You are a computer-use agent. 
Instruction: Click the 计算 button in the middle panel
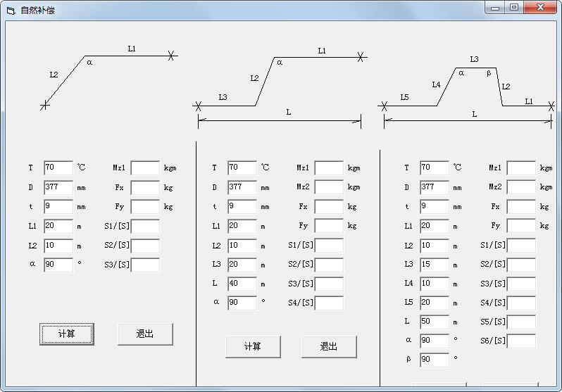[253, 346]
